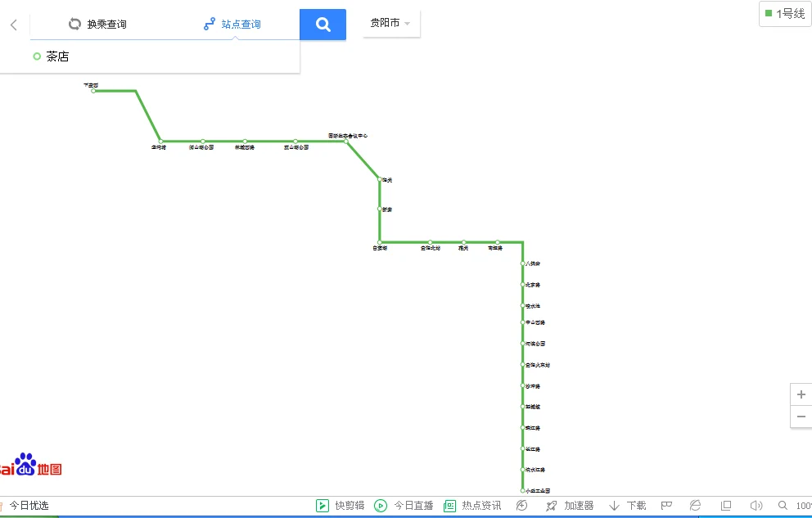Screen dimensions: 812x518
Task: Open 热点资讯 from the taskbar
Action: (471, 505)
